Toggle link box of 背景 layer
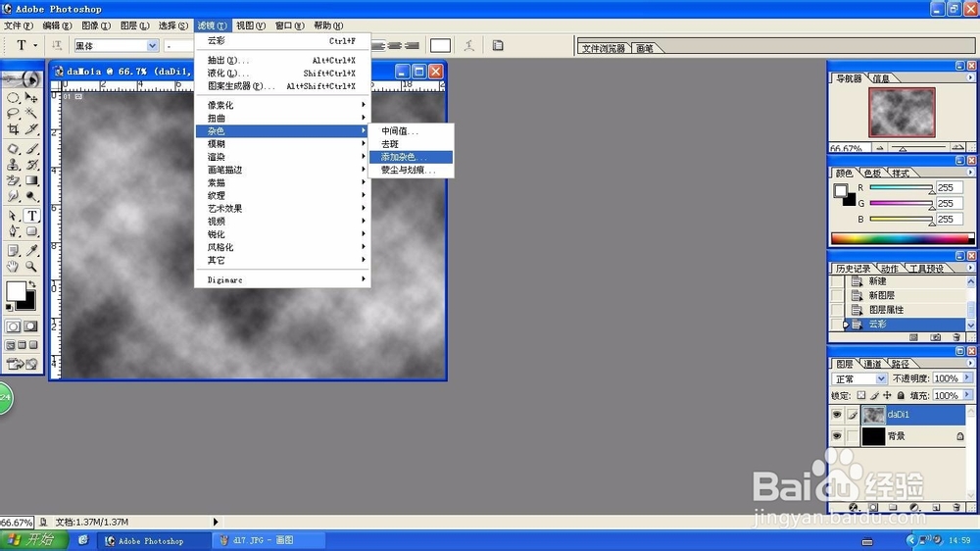 [x=853, y=436]
